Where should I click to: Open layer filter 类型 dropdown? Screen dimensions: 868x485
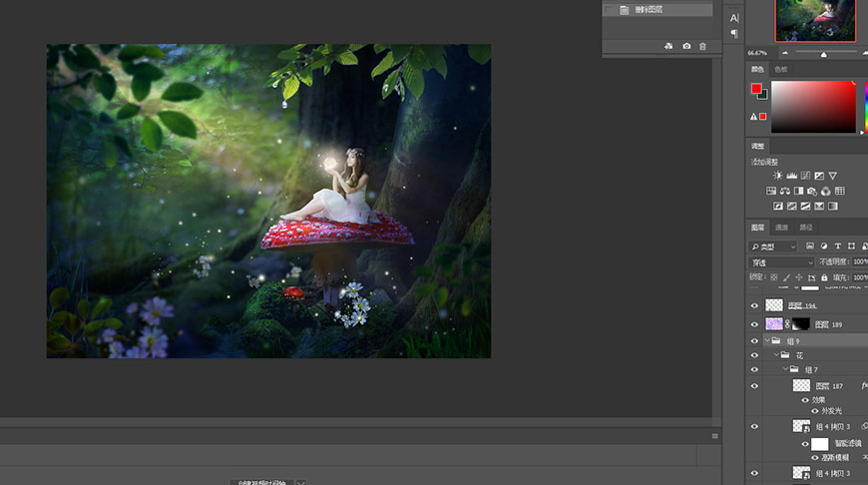coord(773,246)
